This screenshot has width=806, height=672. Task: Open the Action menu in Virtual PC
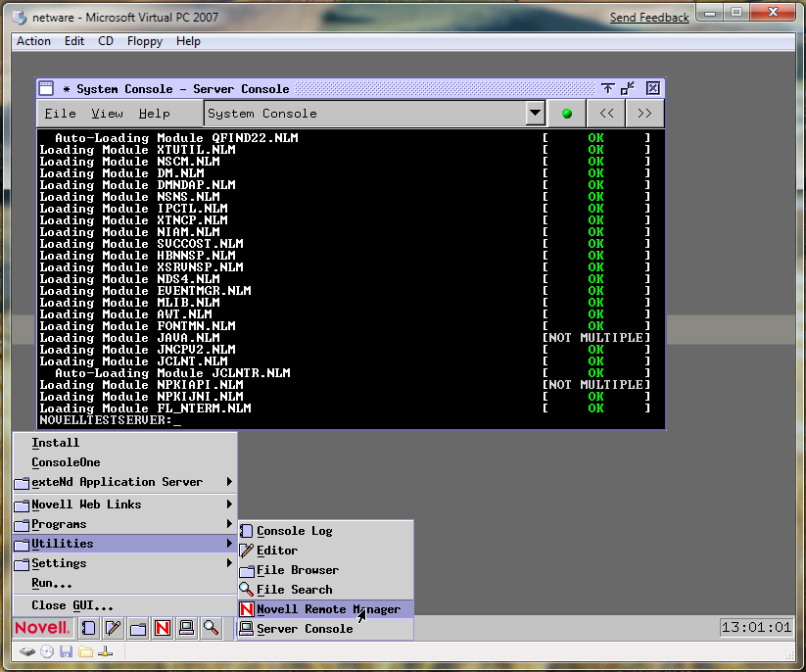point(33,41)
